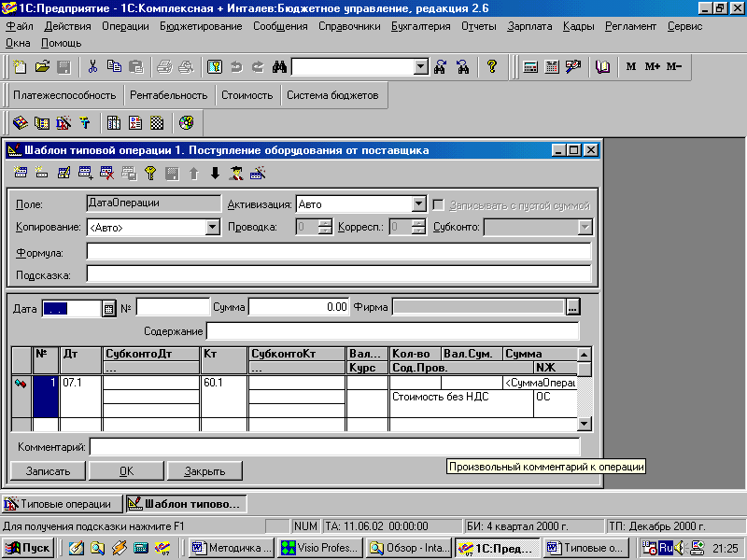The image size is (747, 560).
Task: Open the Справочники menu
Action: tap(349, 26)
